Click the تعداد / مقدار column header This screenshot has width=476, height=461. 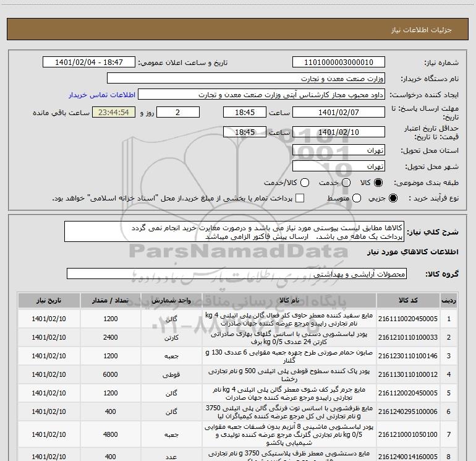click(111, 300)
